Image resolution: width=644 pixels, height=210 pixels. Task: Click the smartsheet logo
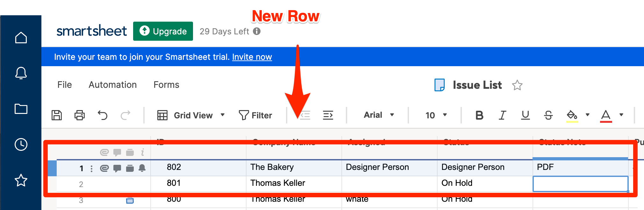(92, 31)
